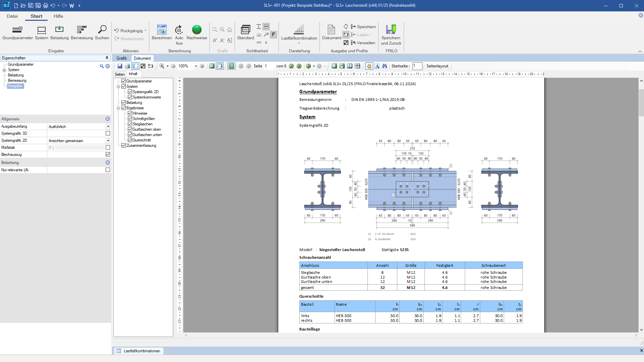Viewport: 644px width, 362px height.
Task: Uncheck Zusammenfassung in content tree
Action: [x=124, y=145]
